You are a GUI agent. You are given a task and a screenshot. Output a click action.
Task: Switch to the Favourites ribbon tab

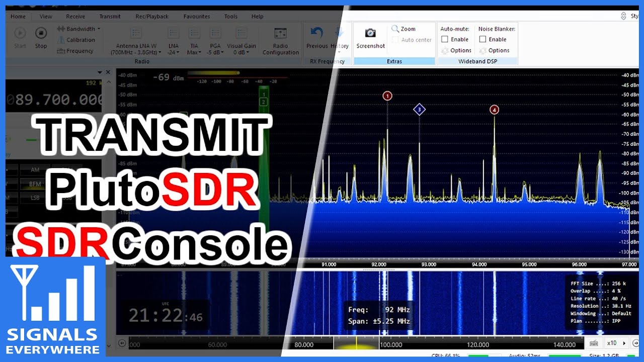coord(197,17)
